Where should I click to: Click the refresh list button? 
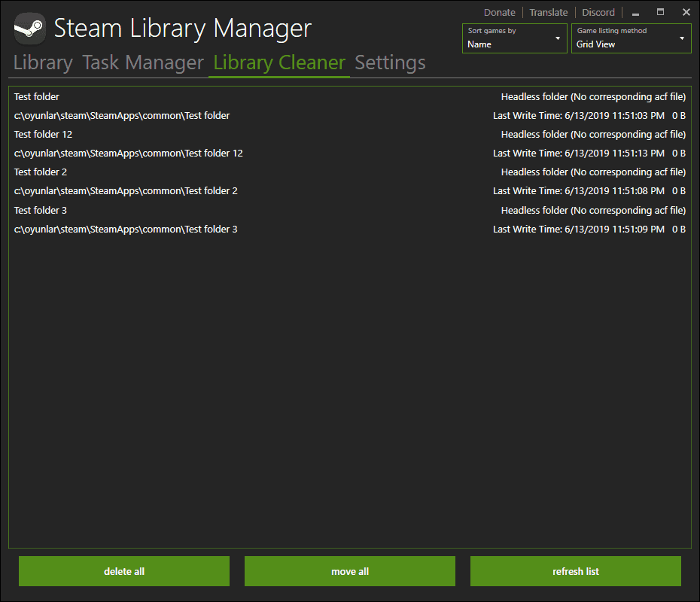coord(576,571)
